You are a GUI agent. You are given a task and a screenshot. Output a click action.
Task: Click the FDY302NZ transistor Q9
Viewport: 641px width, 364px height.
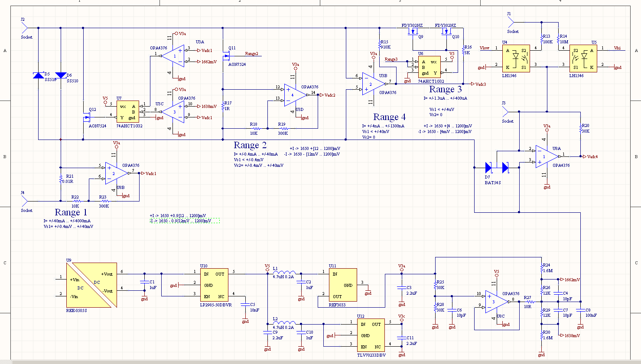coord(413,32)
